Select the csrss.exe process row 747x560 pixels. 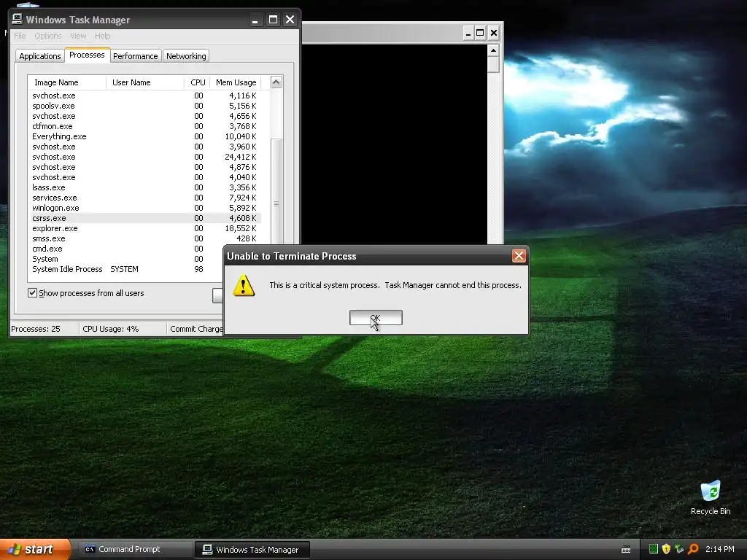coord(144,218)
